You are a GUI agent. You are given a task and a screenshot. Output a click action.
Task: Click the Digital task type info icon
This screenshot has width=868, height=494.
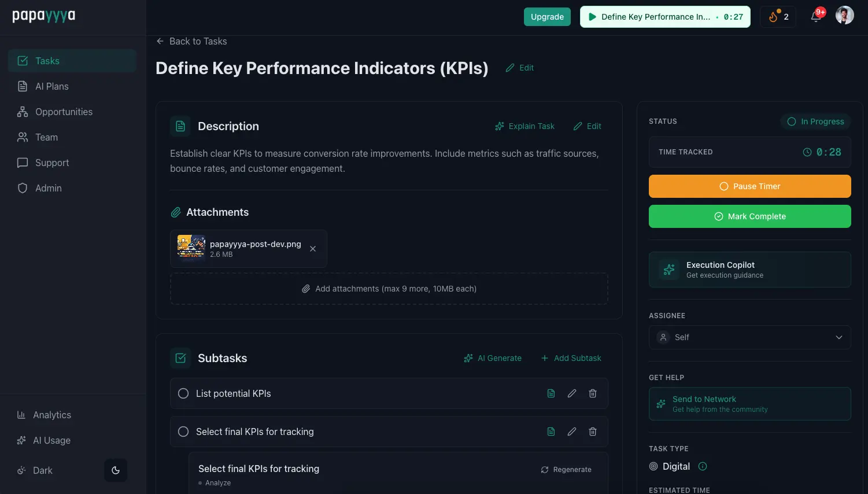pos(702,466)
